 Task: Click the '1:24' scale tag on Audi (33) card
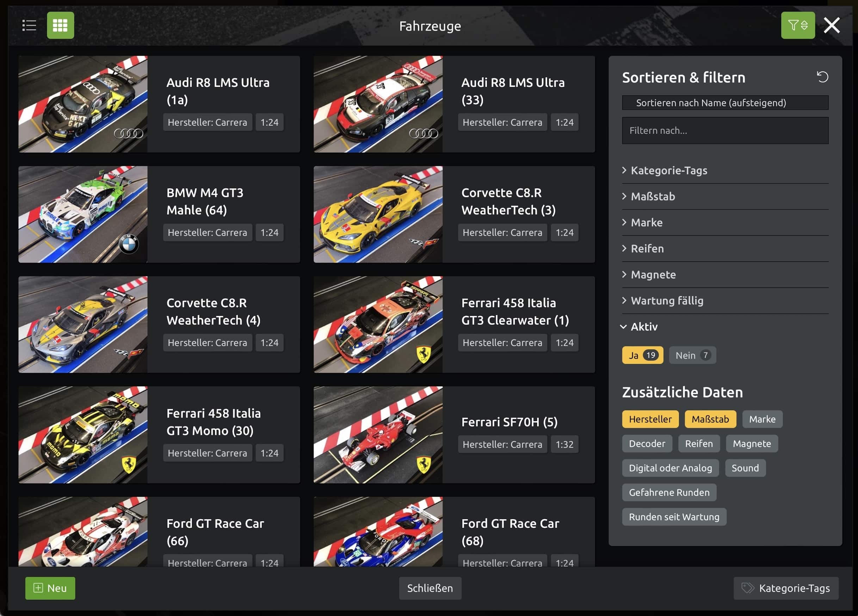564,122
